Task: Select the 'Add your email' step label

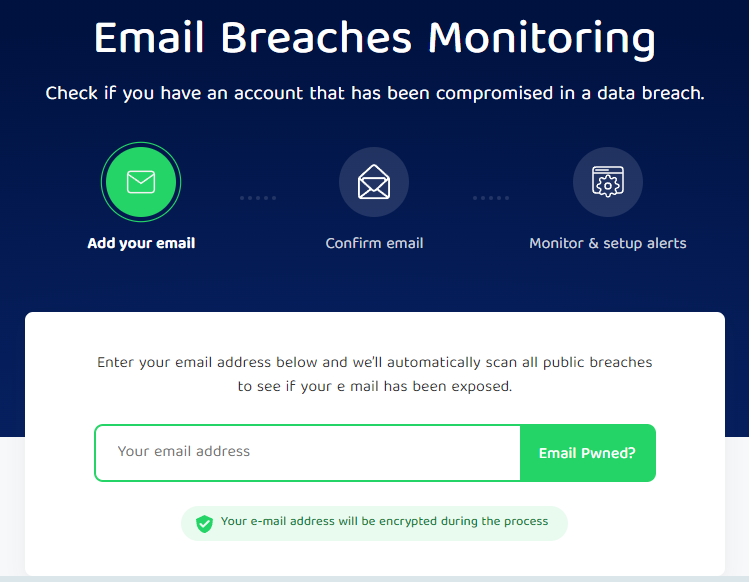Action: click(141, 243)
